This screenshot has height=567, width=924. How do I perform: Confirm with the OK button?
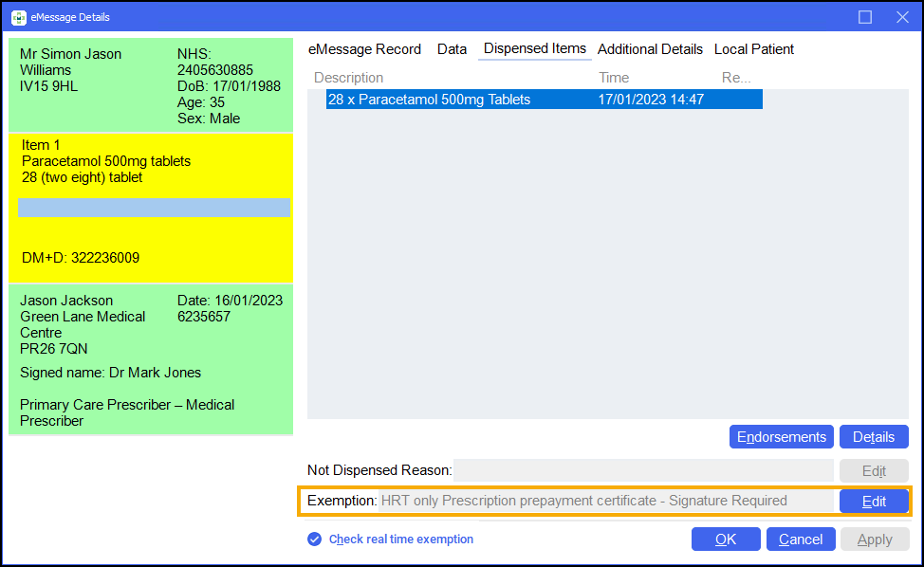pyautogui.click(x=726, y=540)
